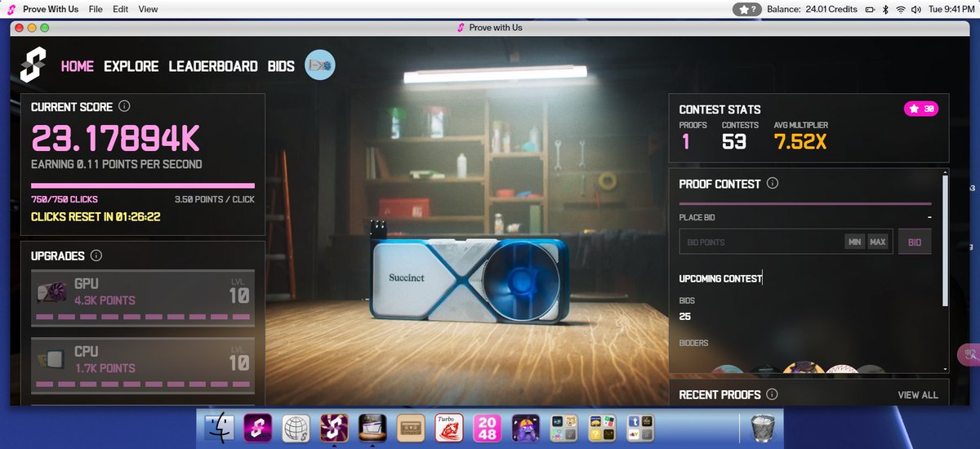Open VIEW ALL recent proofs
Image resolution: width=980 pixels, height=449 pixels.
click(918, 395)
